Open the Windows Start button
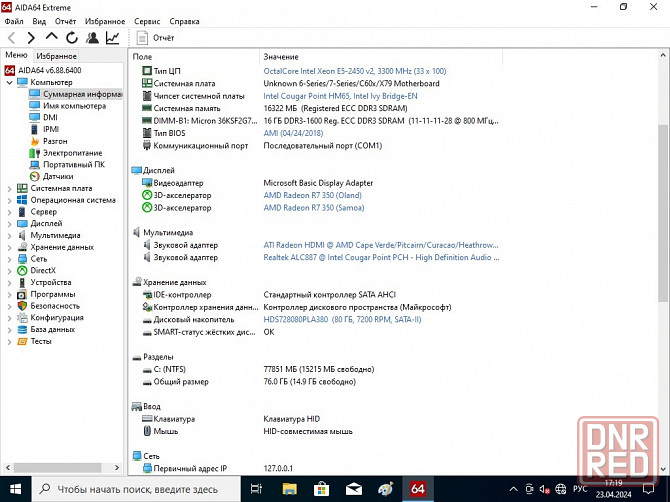Viewport: 670px width, 502px height. click(x=15, y=489)
